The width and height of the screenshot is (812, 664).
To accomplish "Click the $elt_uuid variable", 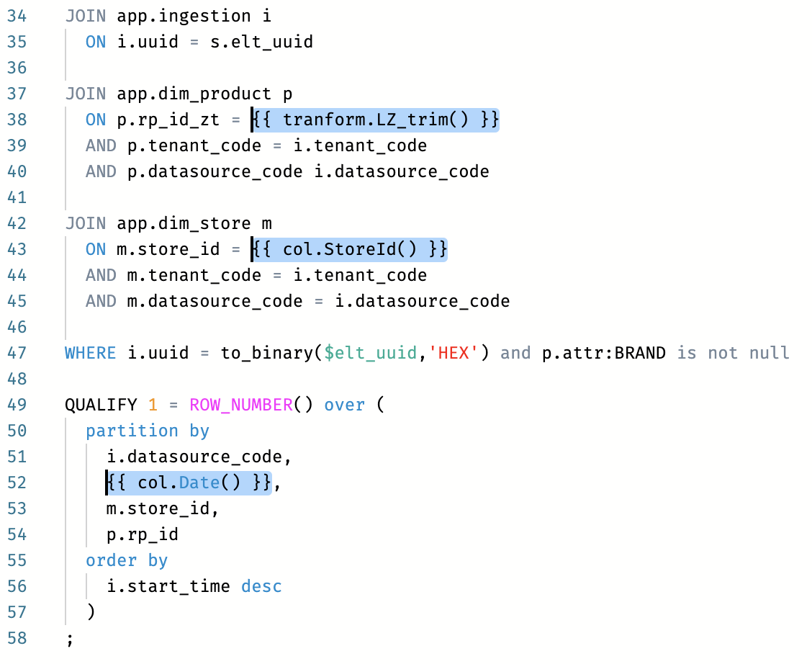I will click(x=370, y=353).
